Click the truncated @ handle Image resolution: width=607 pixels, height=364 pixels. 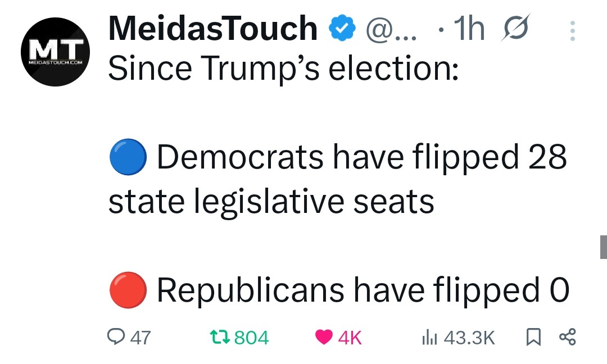pyautogui.click(x=392, y=29)
